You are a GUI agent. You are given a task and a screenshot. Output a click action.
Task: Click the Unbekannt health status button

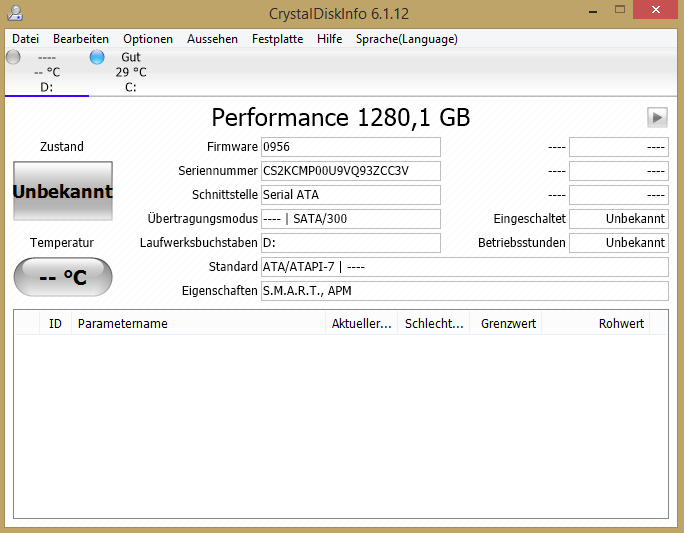coord(63,191)
